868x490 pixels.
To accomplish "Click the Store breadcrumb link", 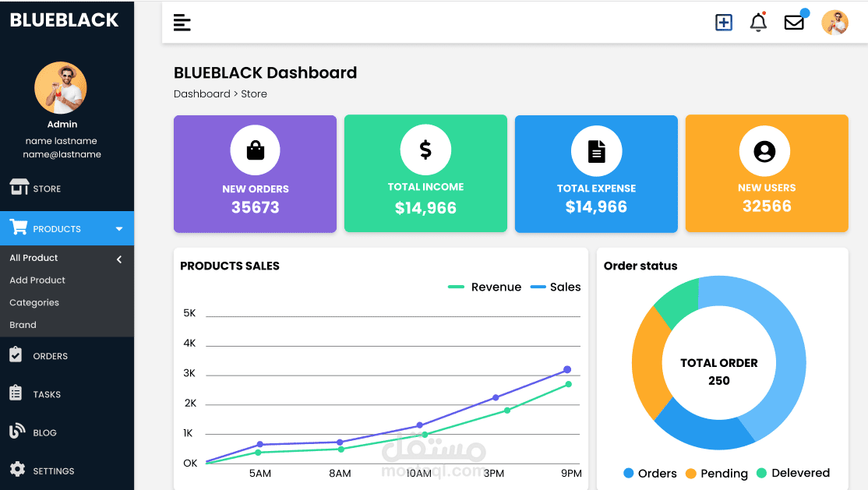I will click(254, 93).
